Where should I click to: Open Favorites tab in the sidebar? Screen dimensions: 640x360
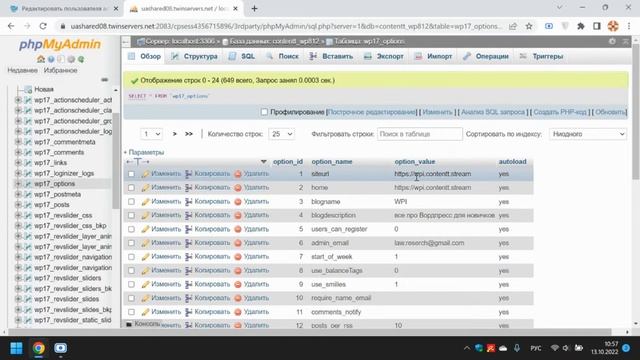coord(60,70)
